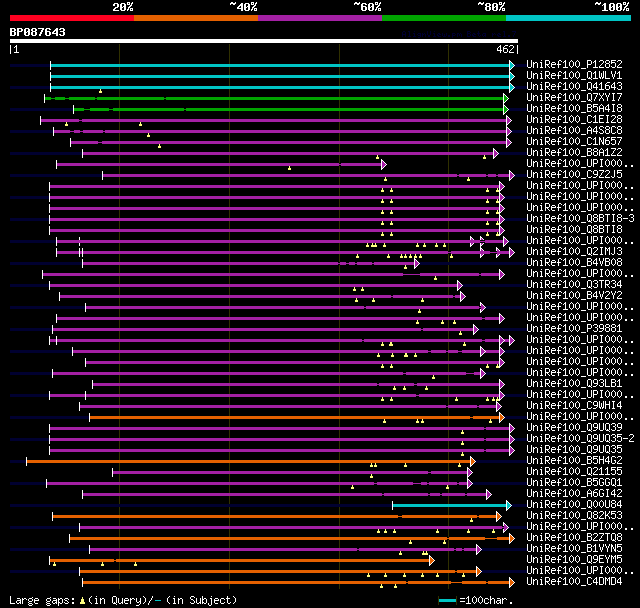This screenshot has width=640, height=608.
Task: Select the UniRef100_Q21155 label
Action: coord(574,472)
